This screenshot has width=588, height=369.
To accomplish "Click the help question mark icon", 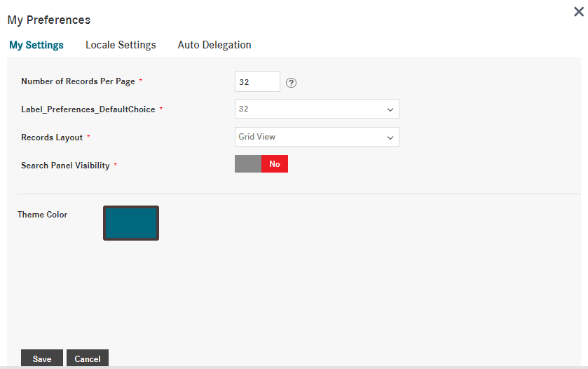I will [x=292, y=82].
